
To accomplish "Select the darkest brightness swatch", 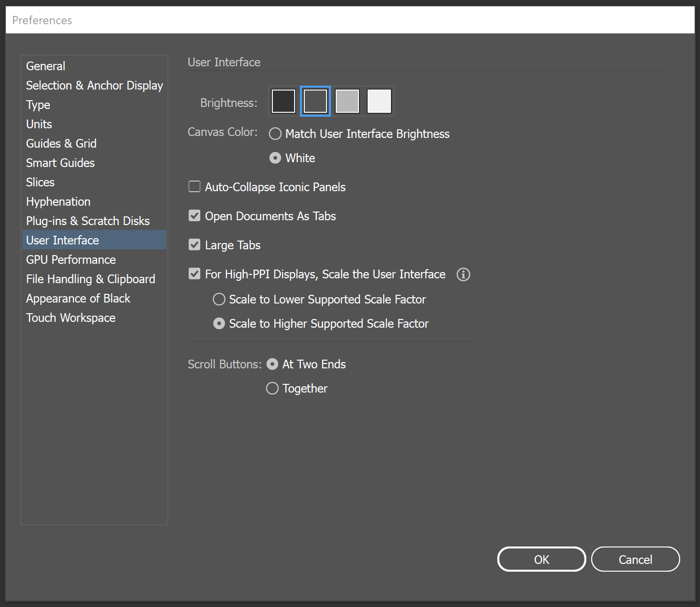I will [x=283, y=101].
